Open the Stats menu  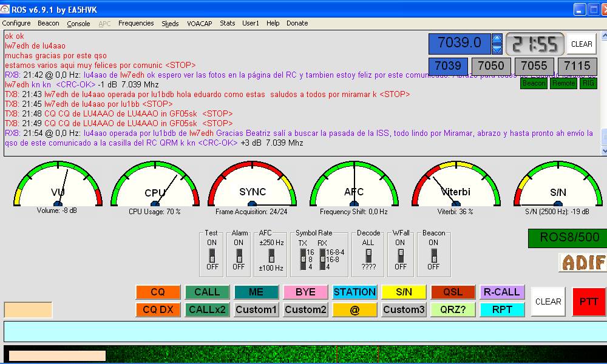click(227, 23)
